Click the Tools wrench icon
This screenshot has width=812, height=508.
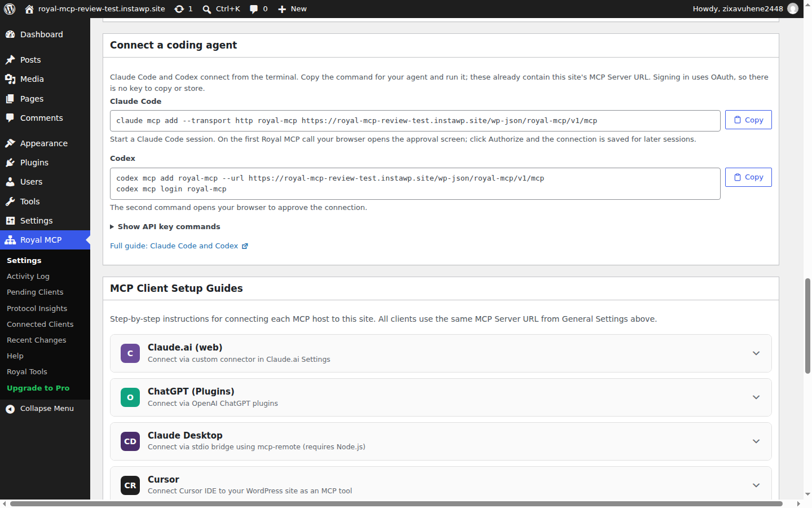[10, 202]
